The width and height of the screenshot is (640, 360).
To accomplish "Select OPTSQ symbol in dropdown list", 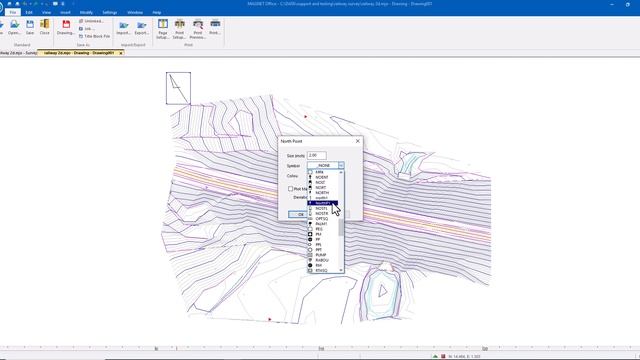I will click(x=323, y=219).
